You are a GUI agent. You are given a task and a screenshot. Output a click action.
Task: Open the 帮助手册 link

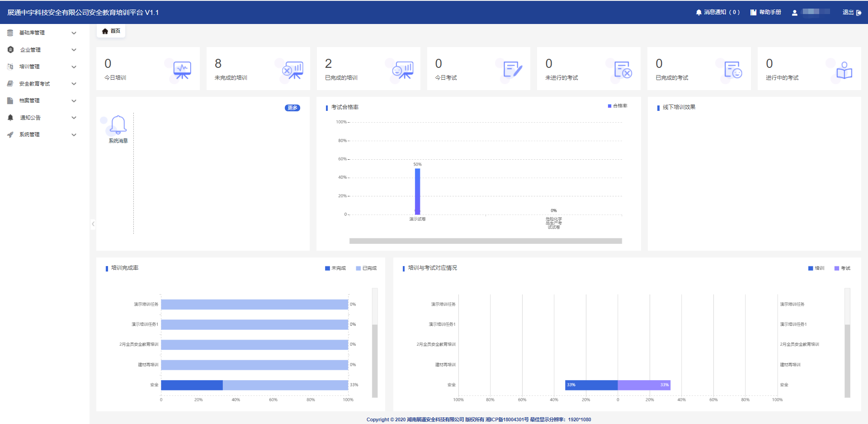(766, 13)
